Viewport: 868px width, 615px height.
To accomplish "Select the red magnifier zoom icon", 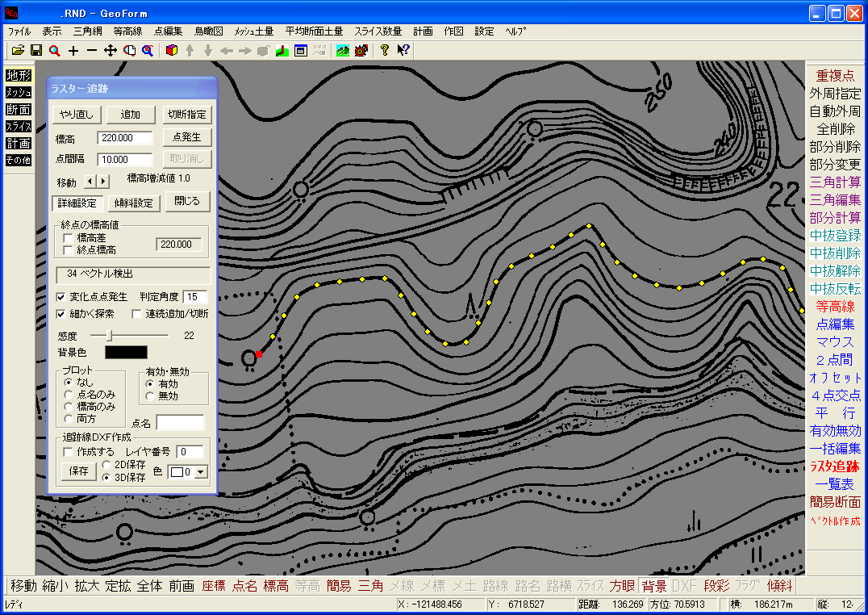I will click(x=54, y=50).
